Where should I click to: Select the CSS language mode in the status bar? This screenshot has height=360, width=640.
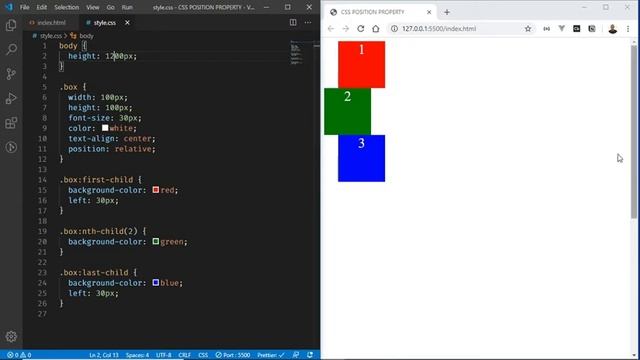click(x=203, y=355)
